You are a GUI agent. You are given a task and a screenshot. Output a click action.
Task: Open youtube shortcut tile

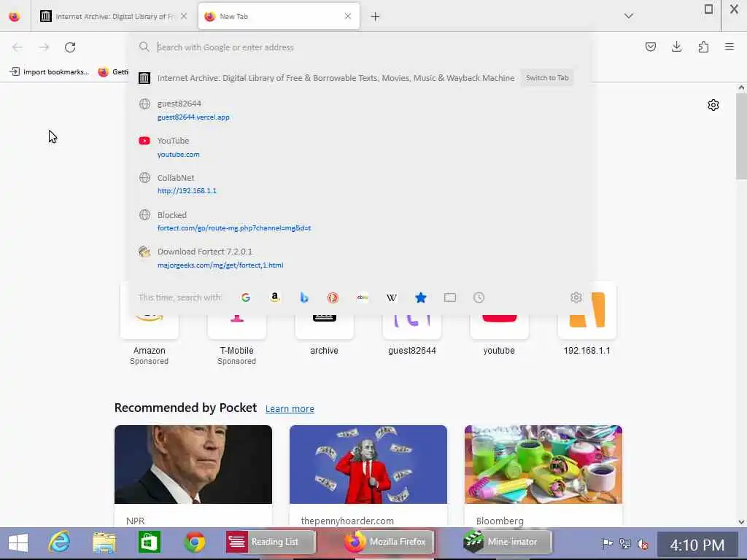coord(499,329)
